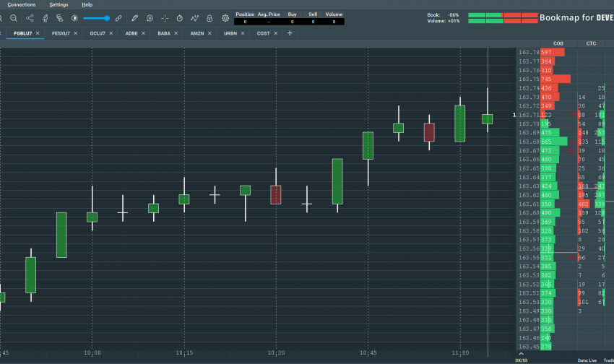614x364 pixels.
Task: Switch to the COST tab
Action: [263, 34]
